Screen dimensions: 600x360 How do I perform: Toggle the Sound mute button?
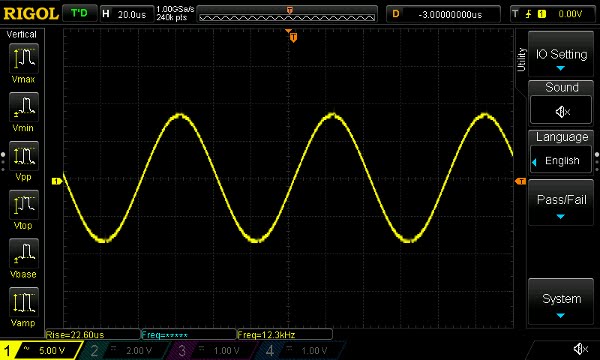(561, 111)
